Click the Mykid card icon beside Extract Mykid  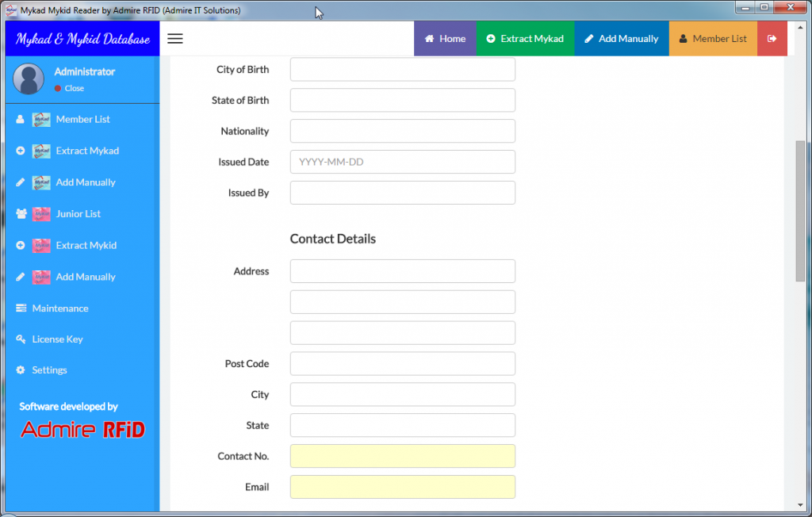click(x=41, y=246)
